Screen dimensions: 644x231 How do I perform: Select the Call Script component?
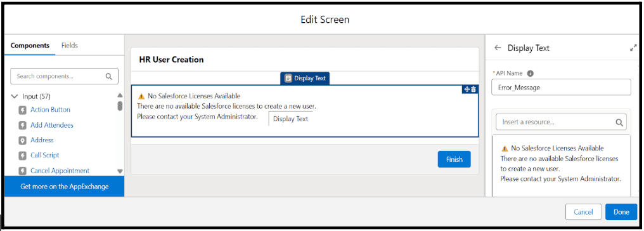click(x=45, y=155)
